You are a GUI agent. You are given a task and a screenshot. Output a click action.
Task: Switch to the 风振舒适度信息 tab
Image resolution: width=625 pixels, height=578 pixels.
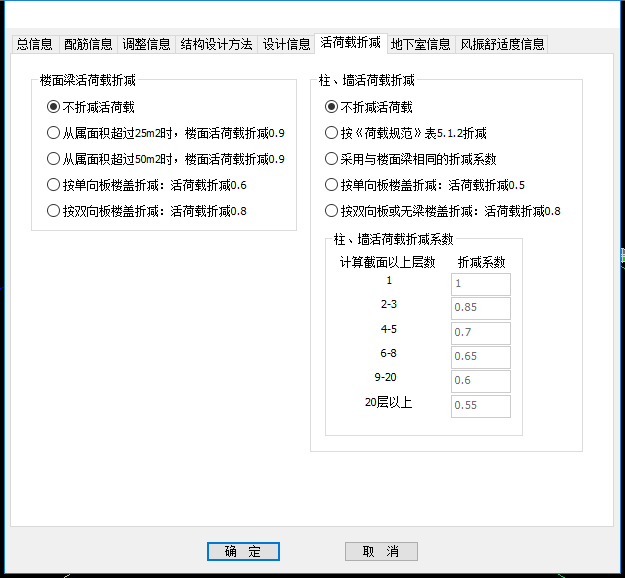502,44
